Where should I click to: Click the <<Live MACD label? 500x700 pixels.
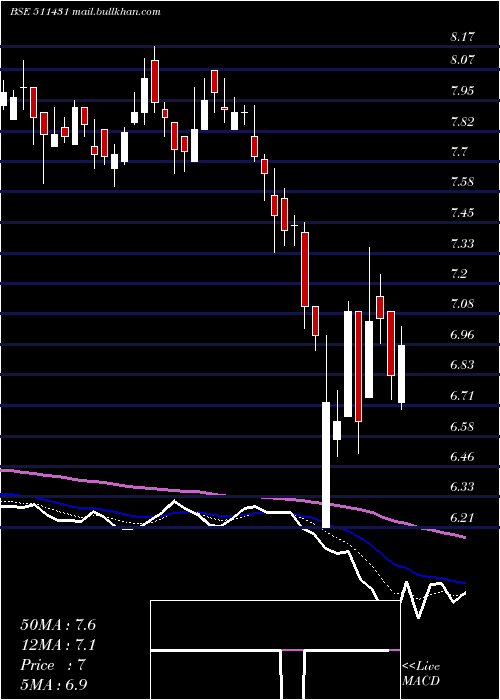421,673
